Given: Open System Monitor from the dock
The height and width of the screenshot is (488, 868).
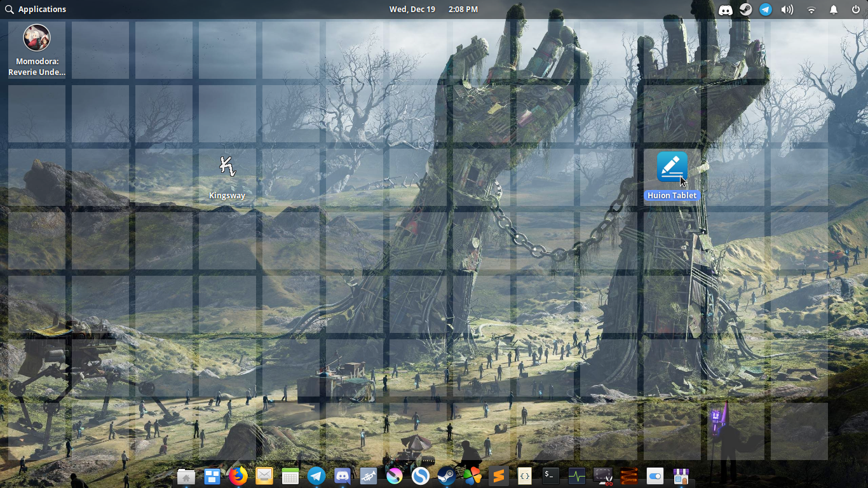Looking at the screenshot, I should pyautogui.click(x=577, y=476).
